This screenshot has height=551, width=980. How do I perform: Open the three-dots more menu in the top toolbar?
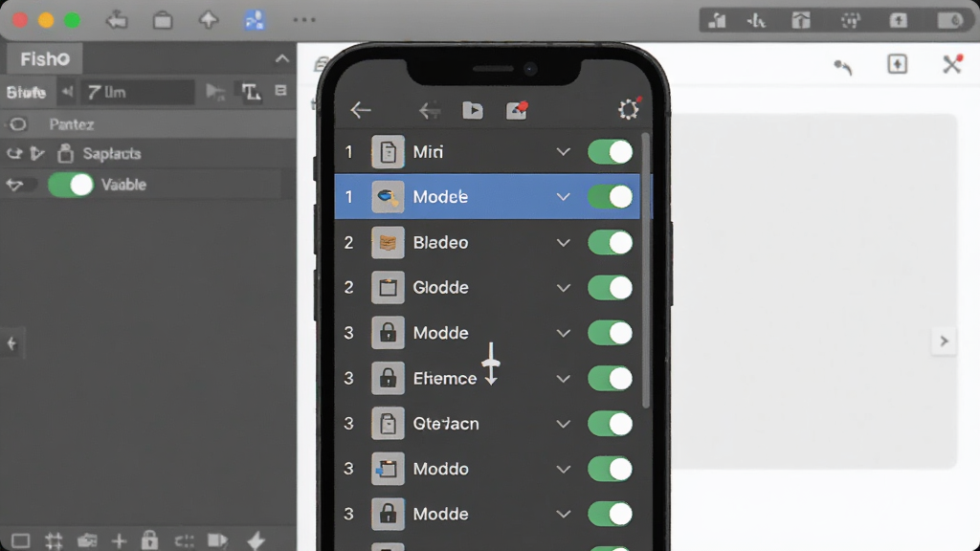304,20
